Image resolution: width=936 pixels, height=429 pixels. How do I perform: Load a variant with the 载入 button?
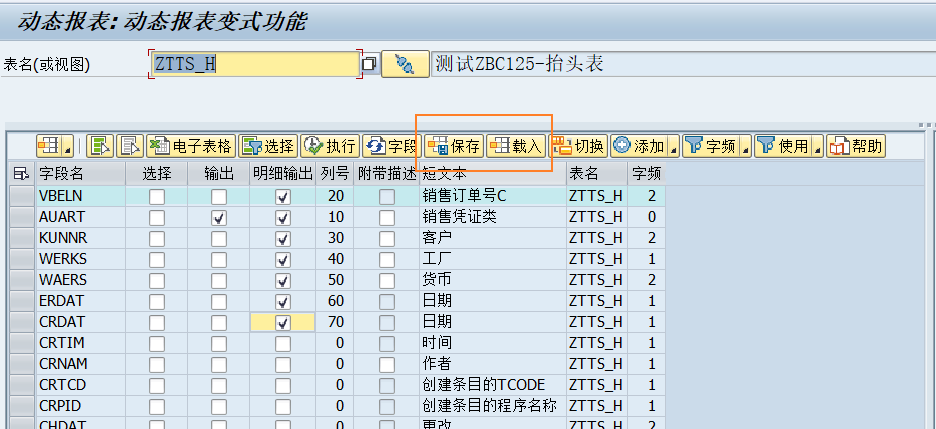[x=516, y=146]
